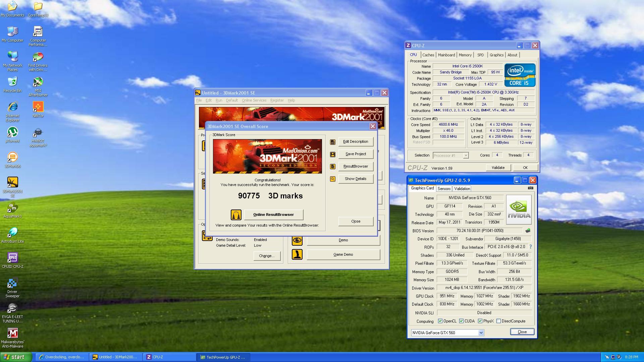Open Online Services menu in 3DMark2001
This screenshot has height=362, width=644.
(254, 100)
